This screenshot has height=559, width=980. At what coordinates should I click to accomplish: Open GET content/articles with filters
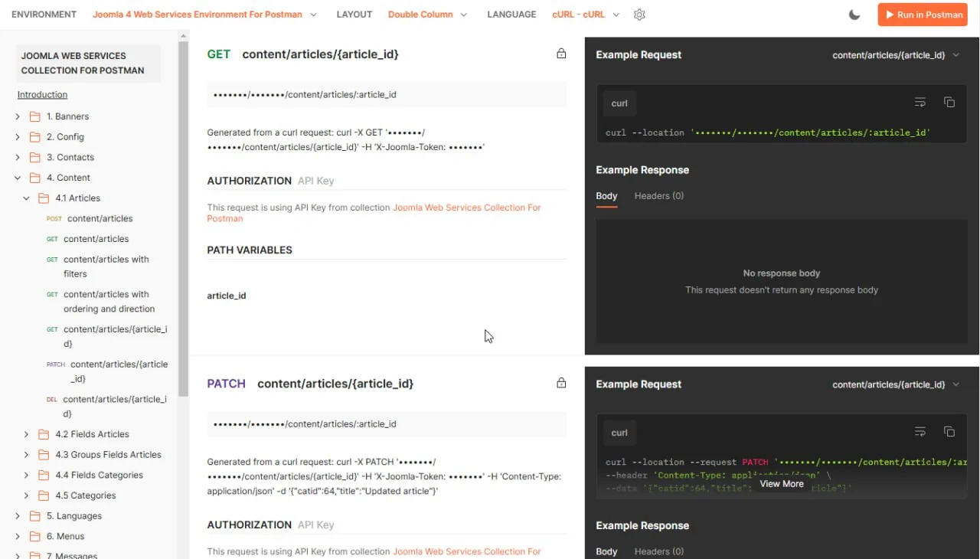coord(106,266)
